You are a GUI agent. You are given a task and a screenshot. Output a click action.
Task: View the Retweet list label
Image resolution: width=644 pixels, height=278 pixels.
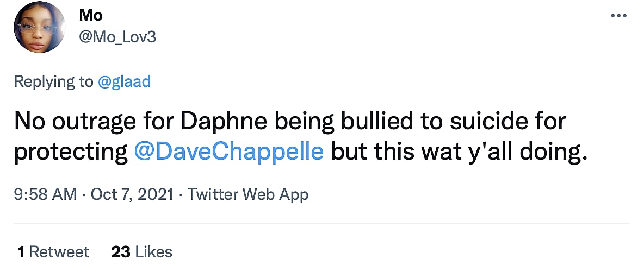click(x=59, y=252)
